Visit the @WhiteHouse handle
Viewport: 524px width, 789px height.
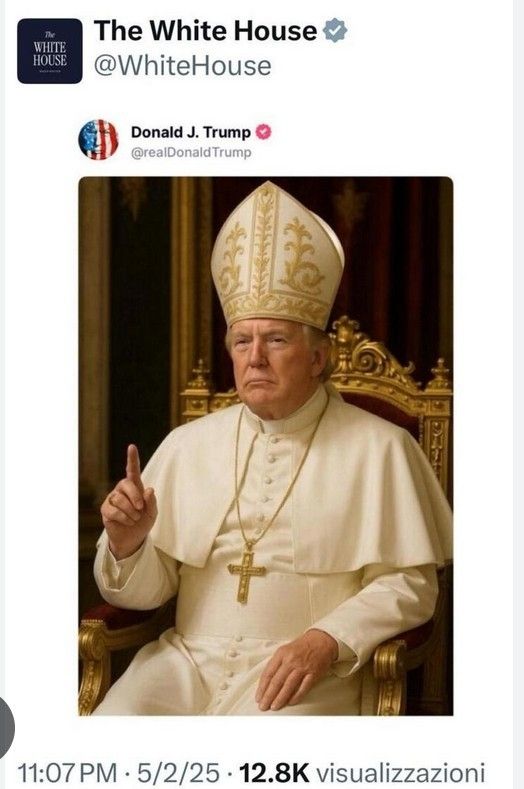183,66
